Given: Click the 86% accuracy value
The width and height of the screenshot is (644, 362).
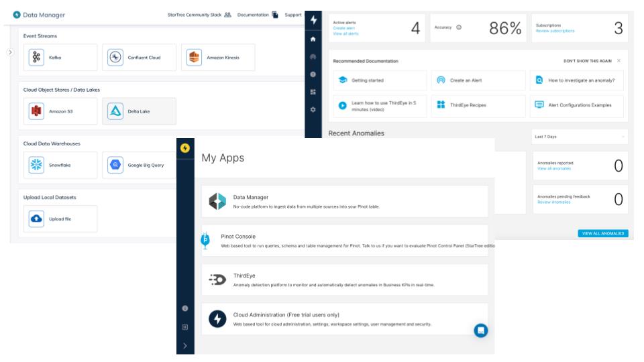Looking at the screenshot, I should tap(505, 28).
